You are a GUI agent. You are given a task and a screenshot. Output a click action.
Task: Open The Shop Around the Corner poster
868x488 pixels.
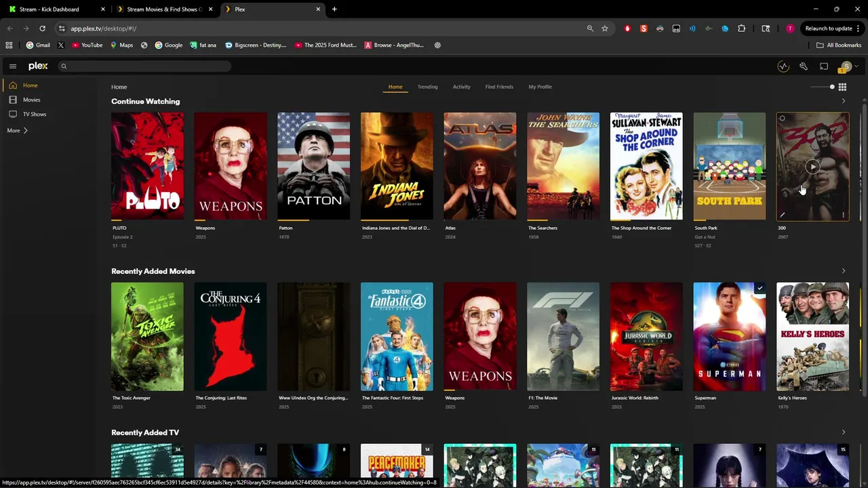click(646, 166)
